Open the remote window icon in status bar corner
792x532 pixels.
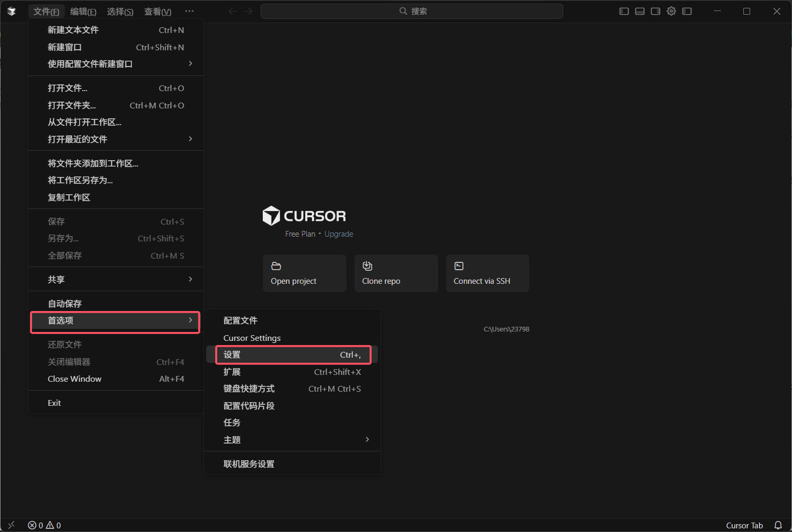(11, 525)
